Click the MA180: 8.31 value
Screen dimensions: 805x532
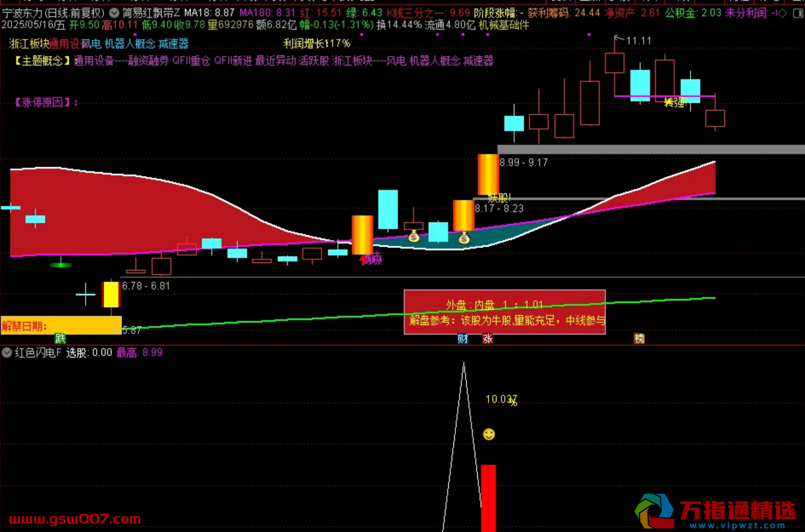click(267, 13)
